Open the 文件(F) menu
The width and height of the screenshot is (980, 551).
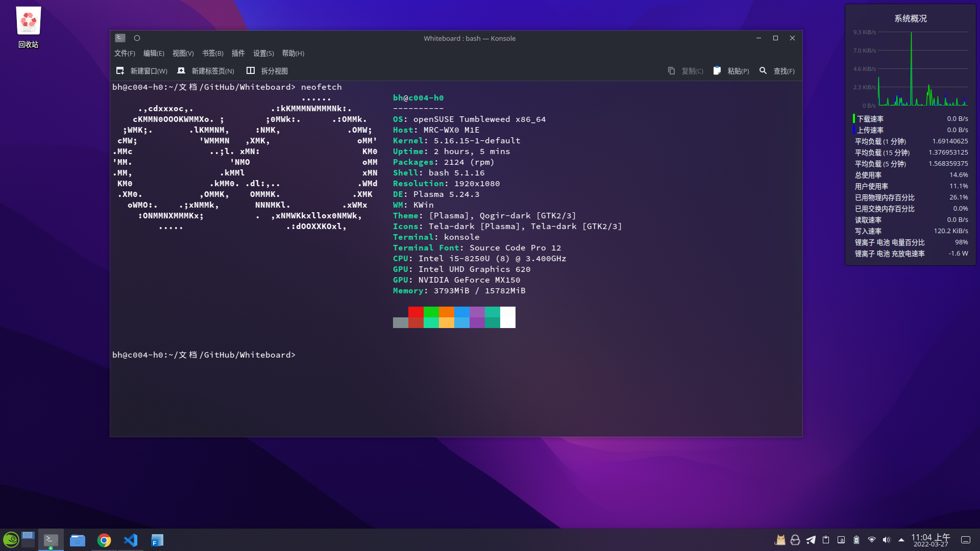[x=125, y=53]
